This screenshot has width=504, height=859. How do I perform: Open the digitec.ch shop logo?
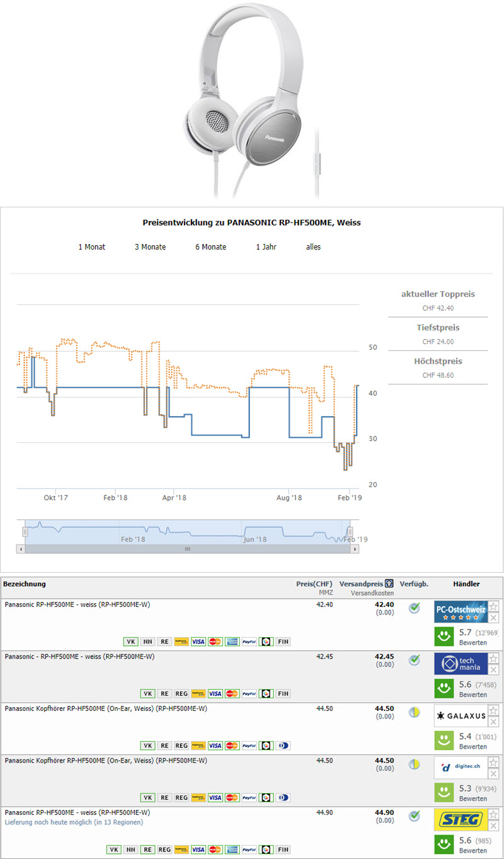coord(461,768)
